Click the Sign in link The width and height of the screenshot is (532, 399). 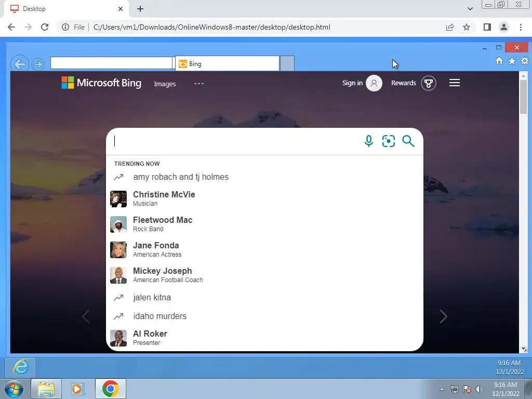point(353,83)
